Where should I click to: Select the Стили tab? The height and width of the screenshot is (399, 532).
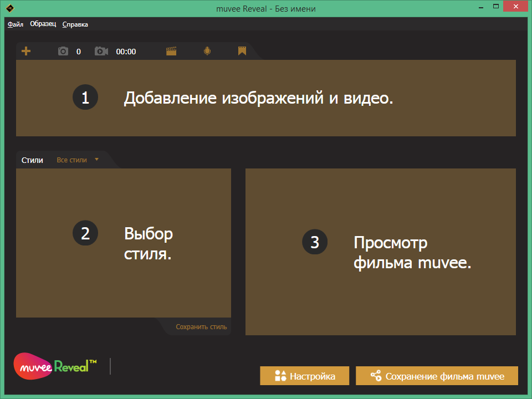click(x=32, y=160)
